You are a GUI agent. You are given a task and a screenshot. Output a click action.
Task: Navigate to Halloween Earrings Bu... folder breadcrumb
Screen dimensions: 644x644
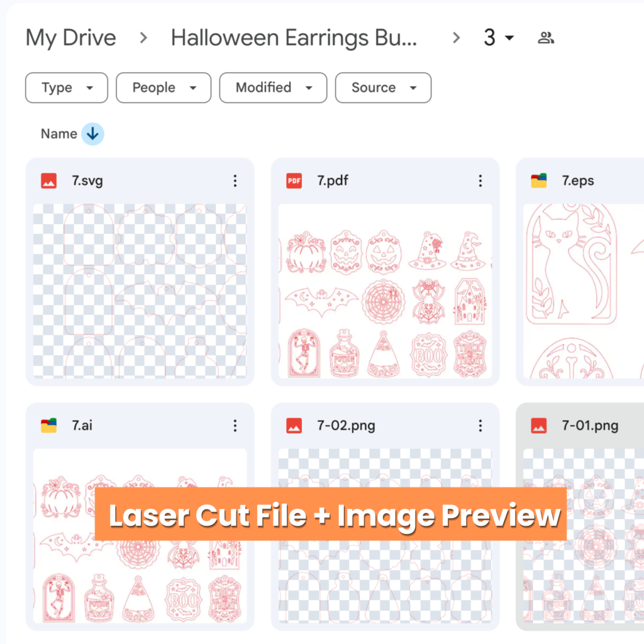point(294,38)
